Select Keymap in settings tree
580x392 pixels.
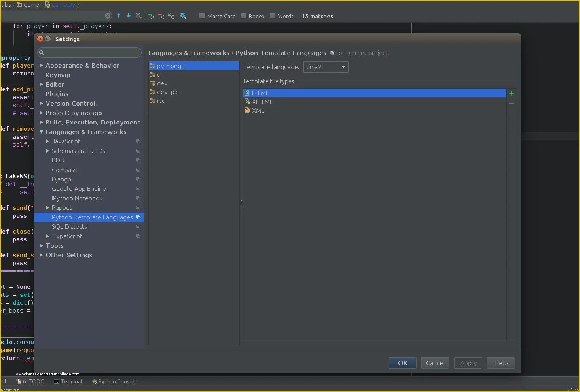58,75
